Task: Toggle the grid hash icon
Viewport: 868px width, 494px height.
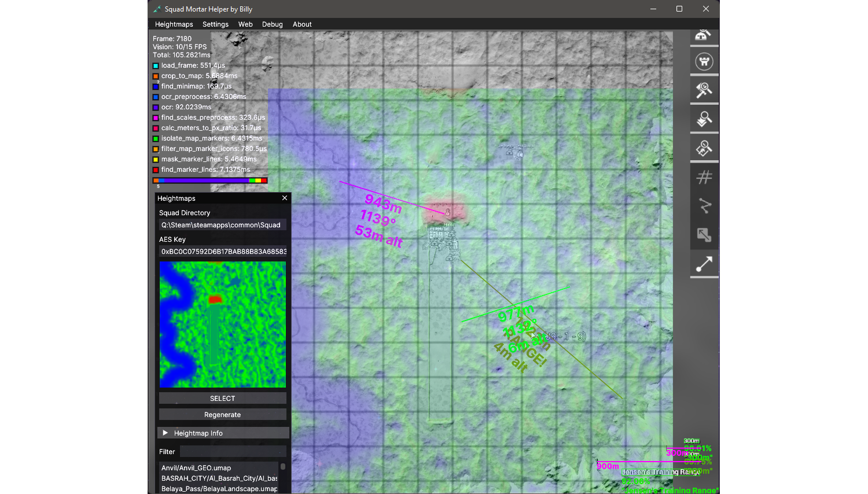Action: coord(704,177)
